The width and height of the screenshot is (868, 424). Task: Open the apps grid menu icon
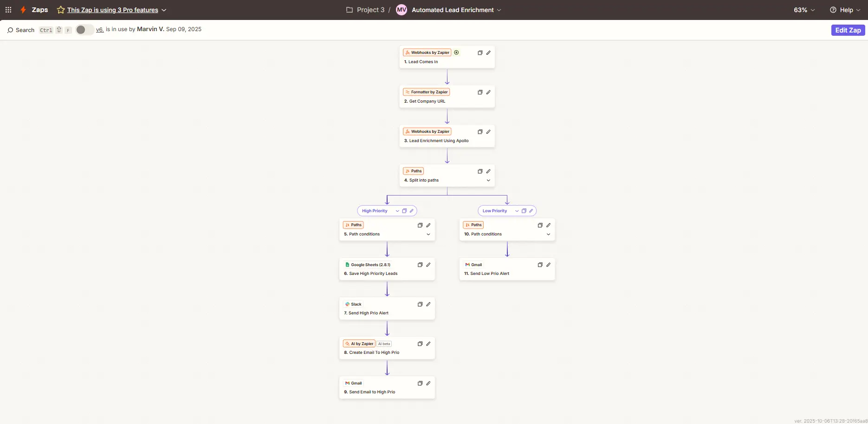(x=8, y=10)
